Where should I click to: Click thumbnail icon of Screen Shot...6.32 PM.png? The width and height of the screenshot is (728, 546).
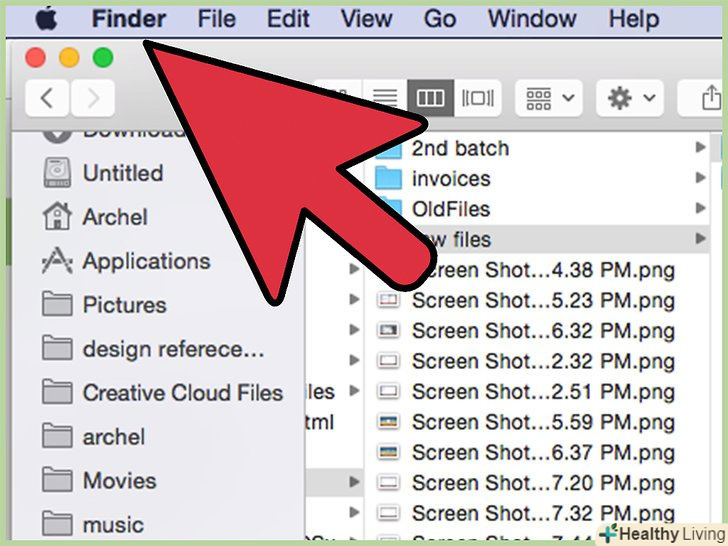point(388,331)
